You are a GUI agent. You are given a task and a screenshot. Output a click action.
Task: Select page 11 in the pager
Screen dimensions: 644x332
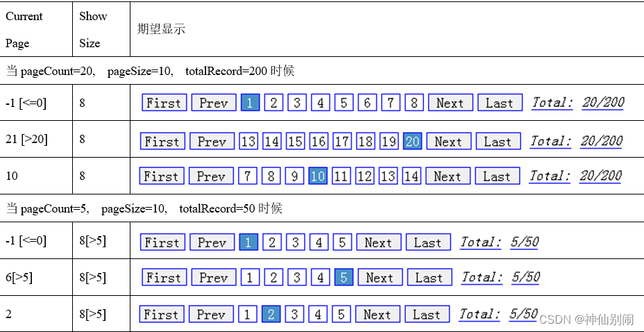point(341,176)
